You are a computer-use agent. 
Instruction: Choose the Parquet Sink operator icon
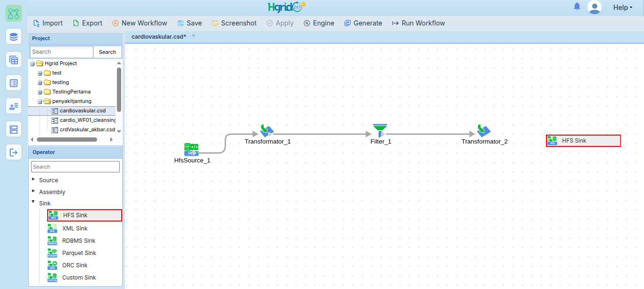click(x=52, y=253)
